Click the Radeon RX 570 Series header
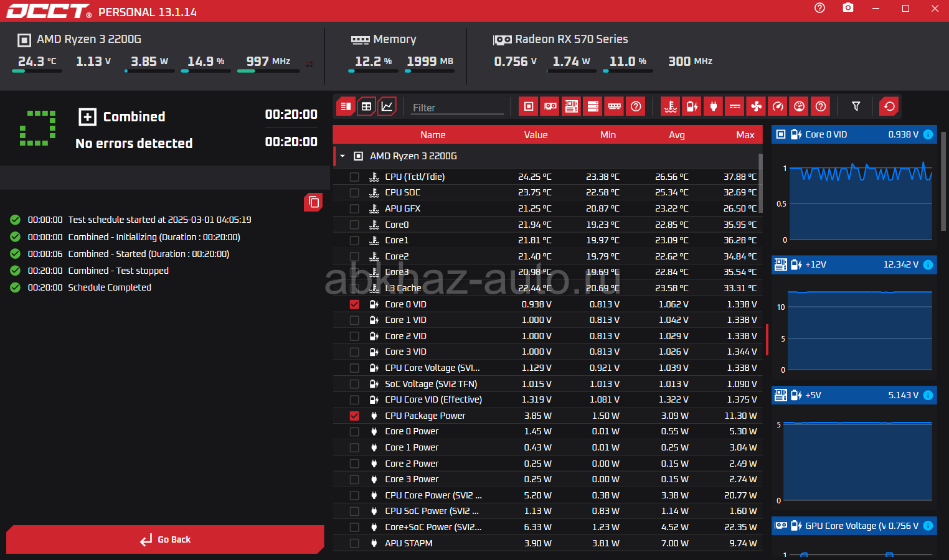 572,39
